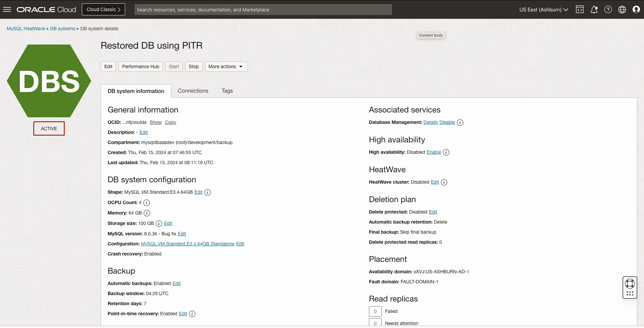Click the Enable link for High availability

[x=434, y=152]
